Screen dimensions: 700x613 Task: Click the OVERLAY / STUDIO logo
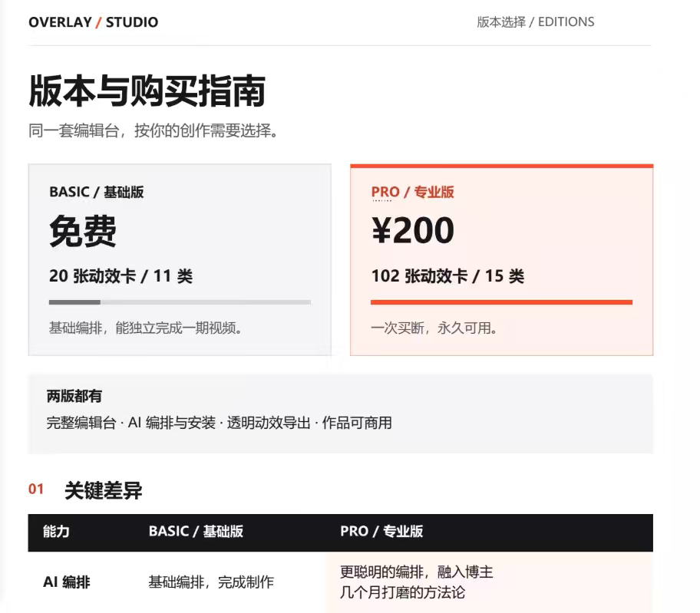[94, 22]
